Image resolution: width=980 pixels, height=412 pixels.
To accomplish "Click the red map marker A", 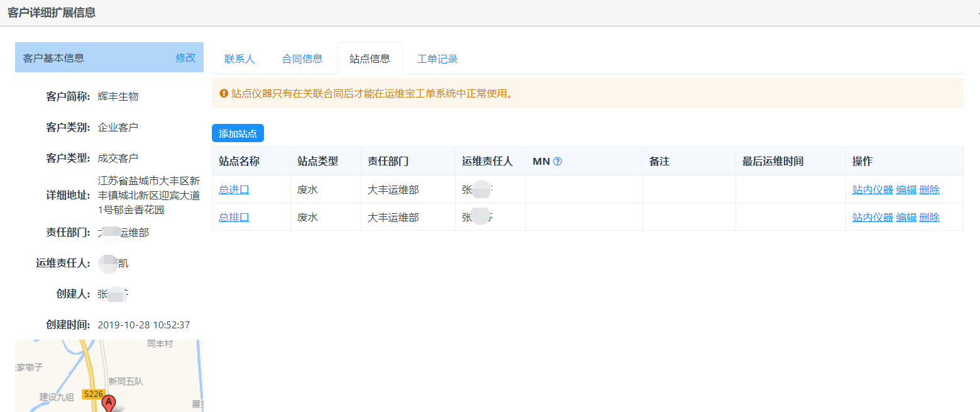I will tap(109, 403).
